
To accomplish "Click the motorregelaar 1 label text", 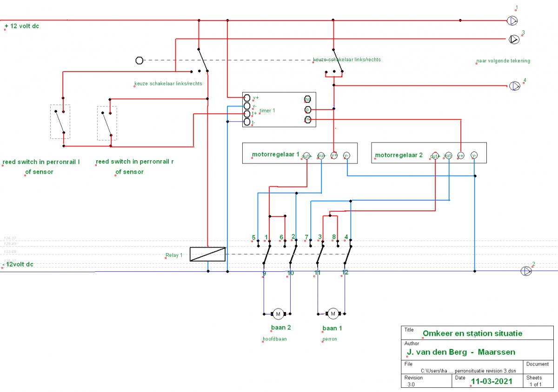I will 275,155.
